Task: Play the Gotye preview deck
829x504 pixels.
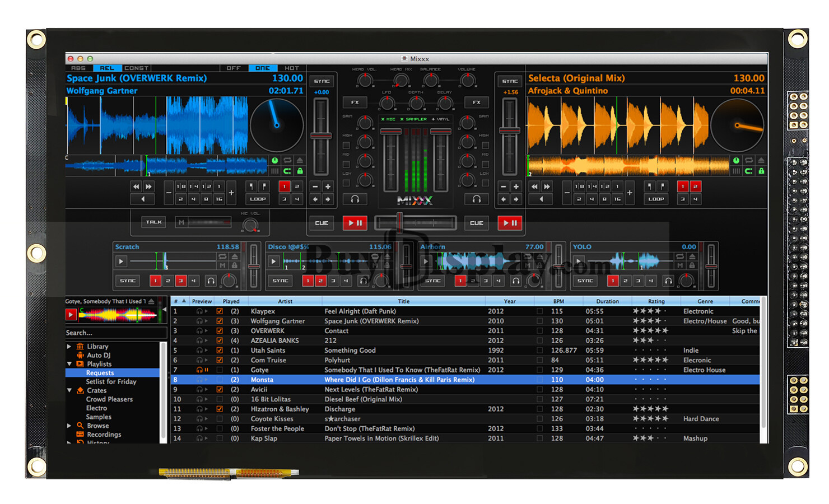Action: [x=71, y=314]
